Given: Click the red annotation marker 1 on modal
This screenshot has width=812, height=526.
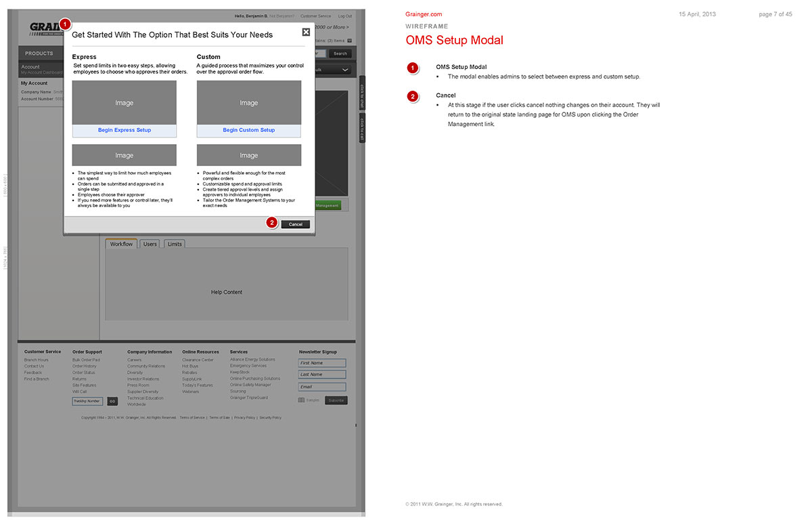Looking at the screenshot, I should 64,24.
